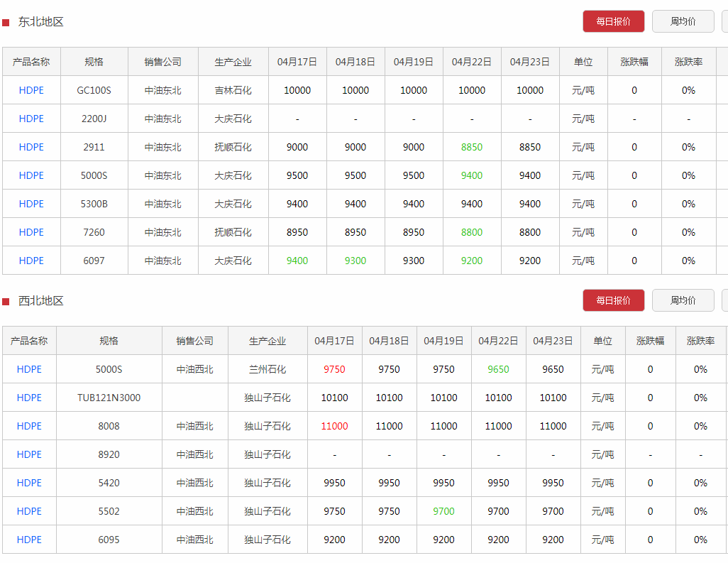Viewport: 728px width, 563px height.
Task: Click 8008 specification cell
Action: [109, 426]
